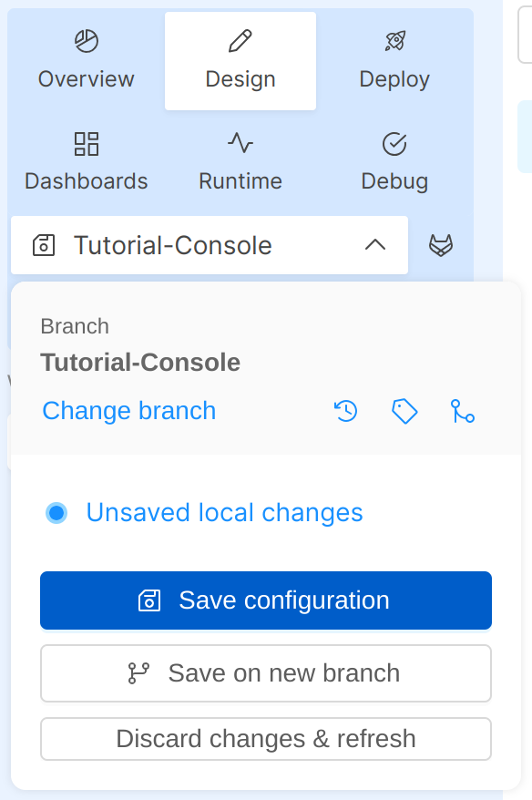
Task: Click the waveform icon above Runtime
Action: coord(240,142)
